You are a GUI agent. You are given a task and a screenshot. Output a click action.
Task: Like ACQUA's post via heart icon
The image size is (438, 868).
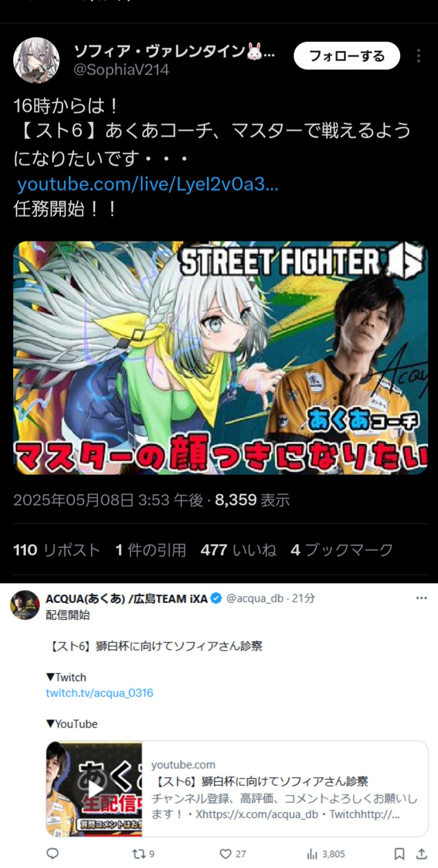point(225,854)
